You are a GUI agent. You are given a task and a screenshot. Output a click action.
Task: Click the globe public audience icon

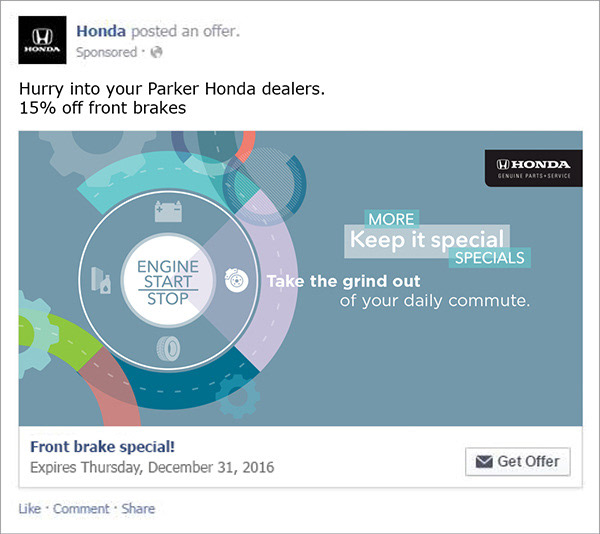click(156, 51)
